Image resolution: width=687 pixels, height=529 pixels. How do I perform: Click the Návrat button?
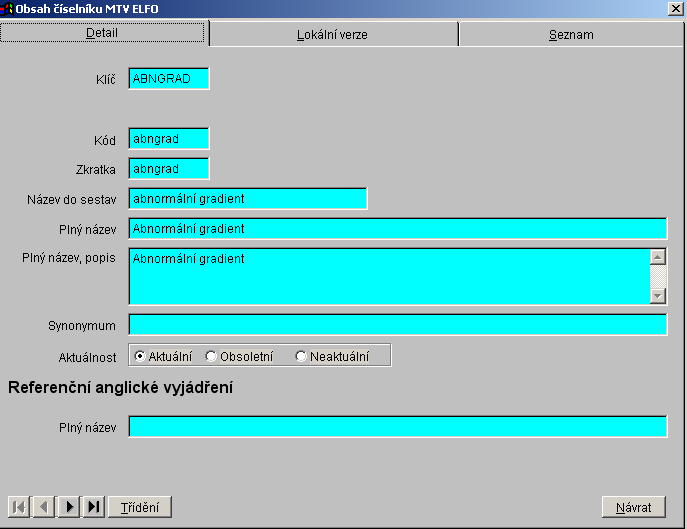[633, 507]
